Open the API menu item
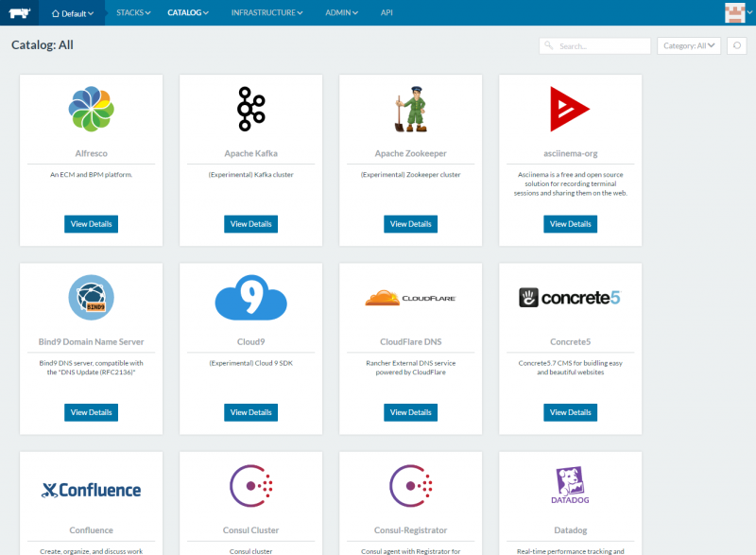 [387, 13]
